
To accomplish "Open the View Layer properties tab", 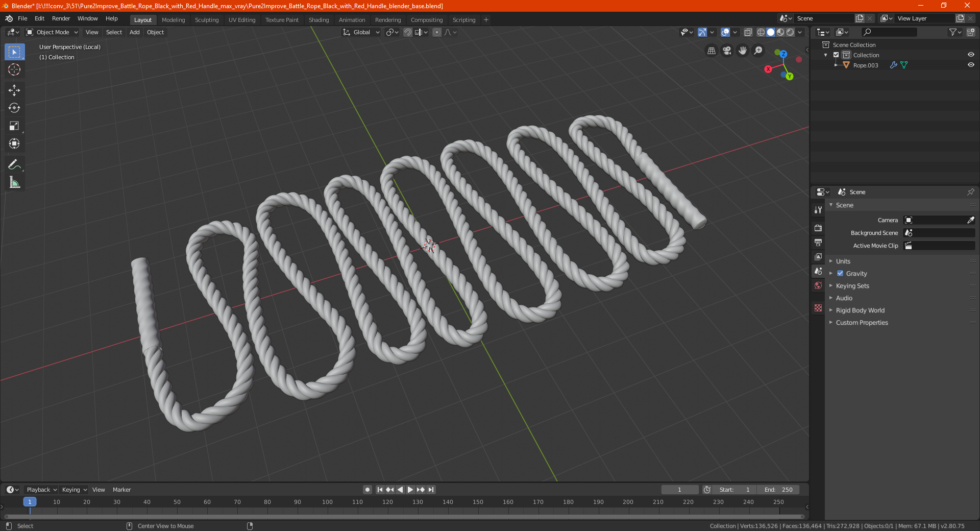I will coord(818,256).
